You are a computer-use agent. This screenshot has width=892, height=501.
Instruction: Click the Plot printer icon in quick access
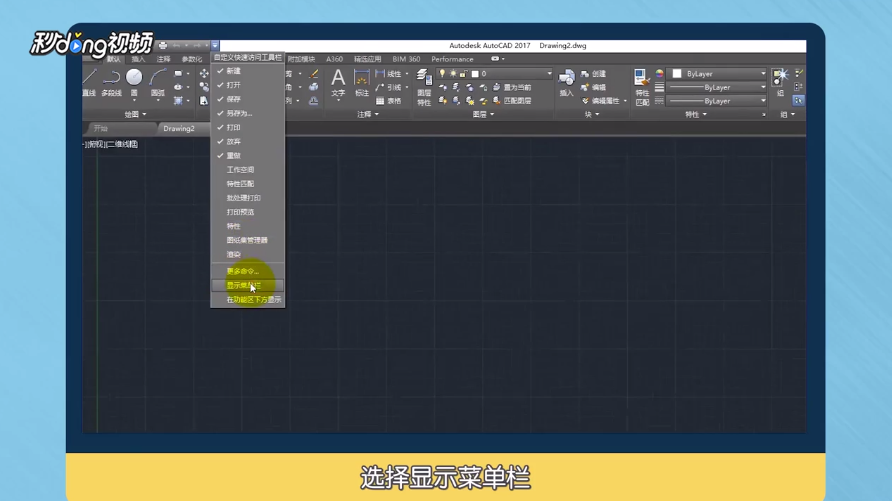pyautogui.click(x=163, y=45)
